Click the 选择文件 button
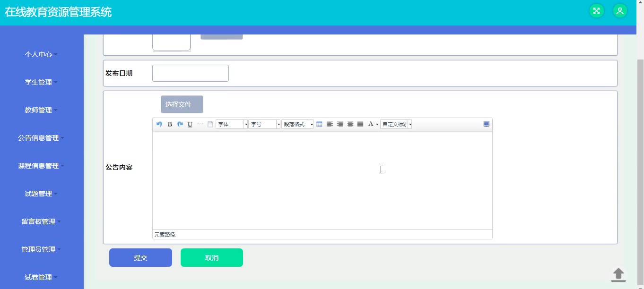 click(x=182, y=104)
